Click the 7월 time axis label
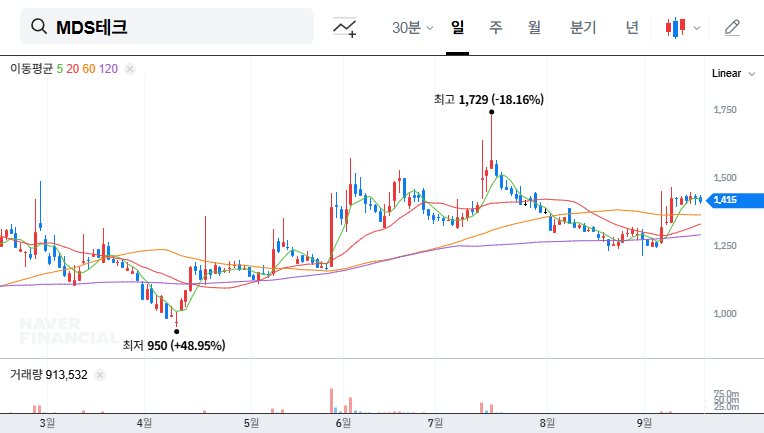This screenshot has height=433, width=764. coord(435,423)
